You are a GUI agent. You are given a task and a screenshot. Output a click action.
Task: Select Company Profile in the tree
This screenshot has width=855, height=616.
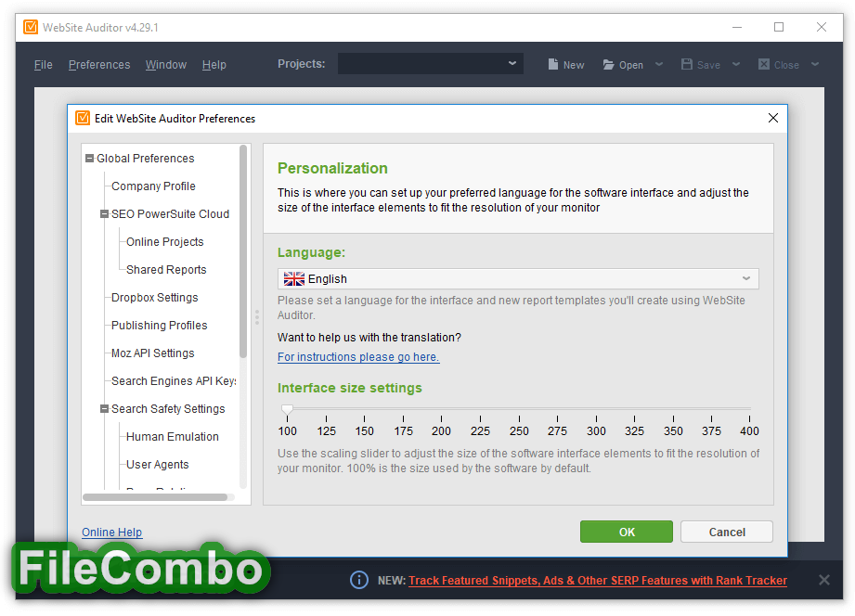(153, 186)
